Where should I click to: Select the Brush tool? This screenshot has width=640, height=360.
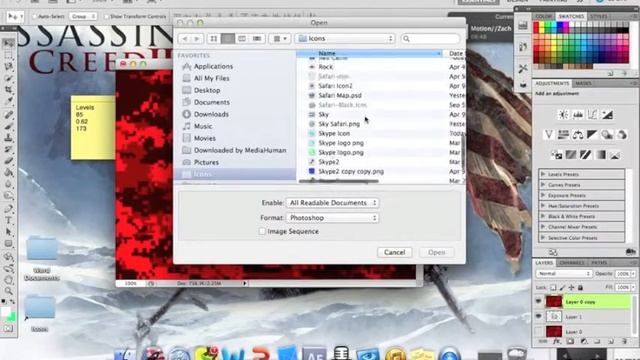click(x=8, y=127)
